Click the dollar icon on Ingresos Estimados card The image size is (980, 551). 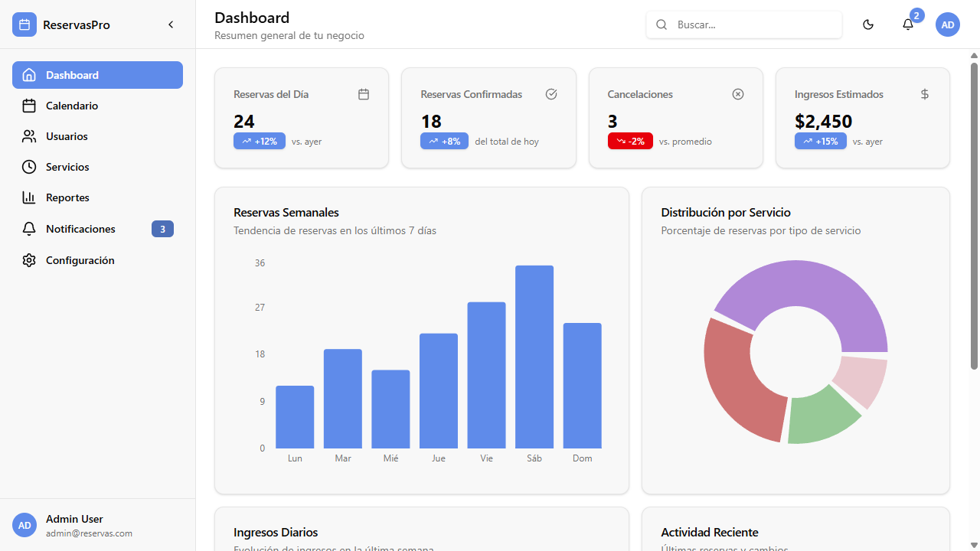coord(924,93)
